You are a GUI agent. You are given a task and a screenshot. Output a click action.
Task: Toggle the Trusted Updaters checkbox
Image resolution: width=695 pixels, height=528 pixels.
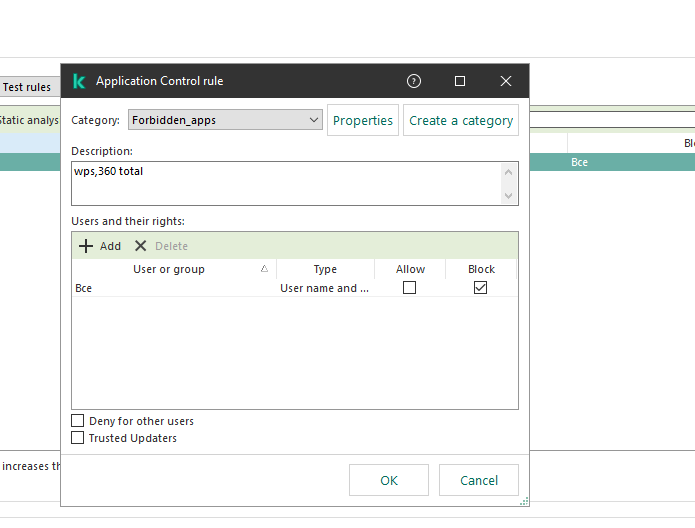click(78, 438)
